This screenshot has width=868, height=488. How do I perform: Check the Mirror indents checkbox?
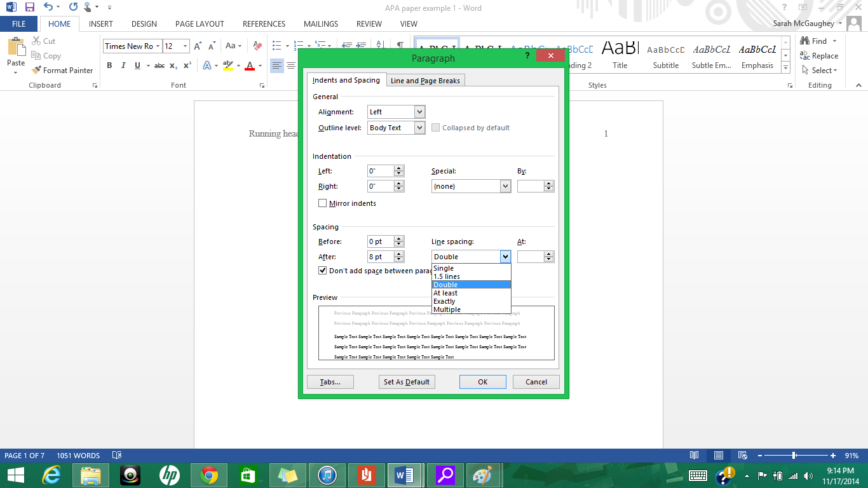pyautogui.click(x=323, y=203)
